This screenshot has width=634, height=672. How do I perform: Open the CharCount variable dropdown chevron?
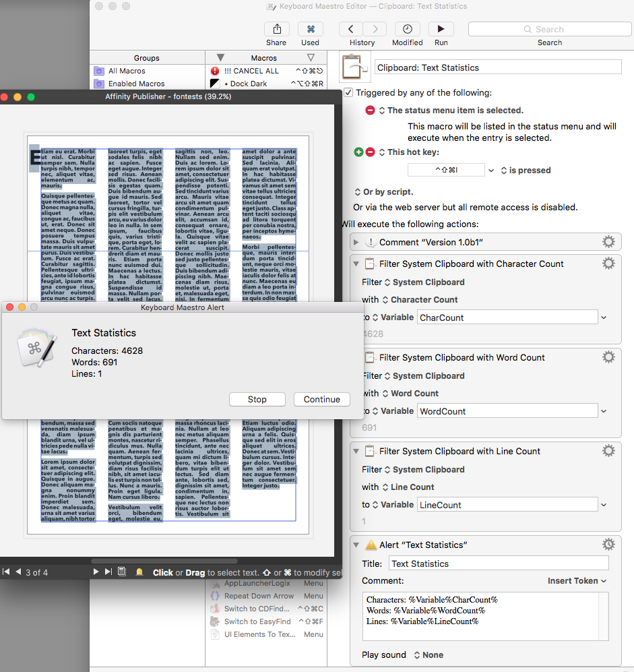[x=604, y=317]
